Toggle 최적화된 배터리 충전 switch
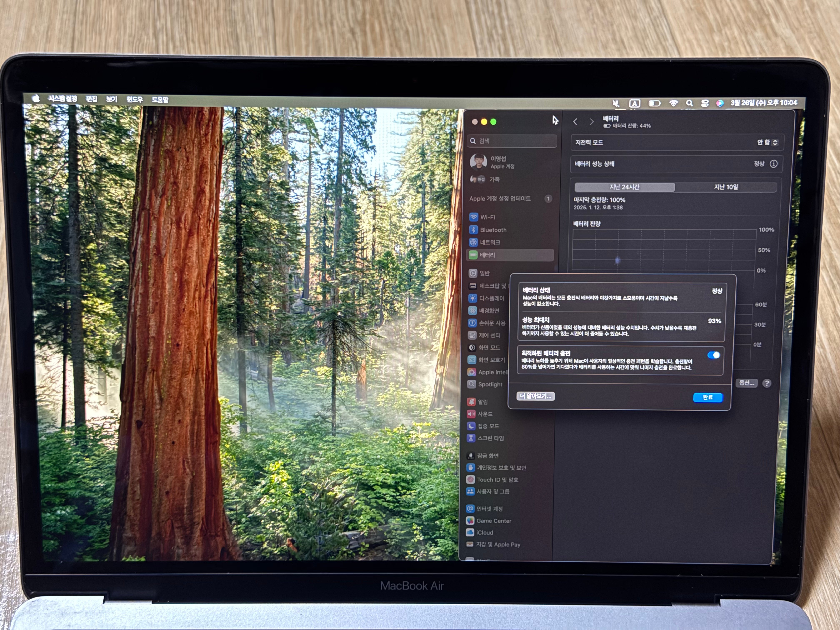 pos(714,355)
